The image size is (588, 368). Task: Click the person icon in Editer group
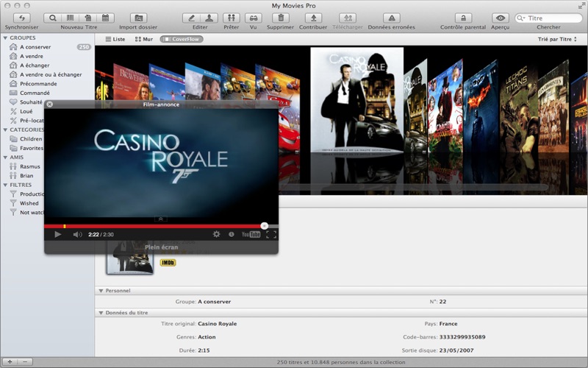209,18
